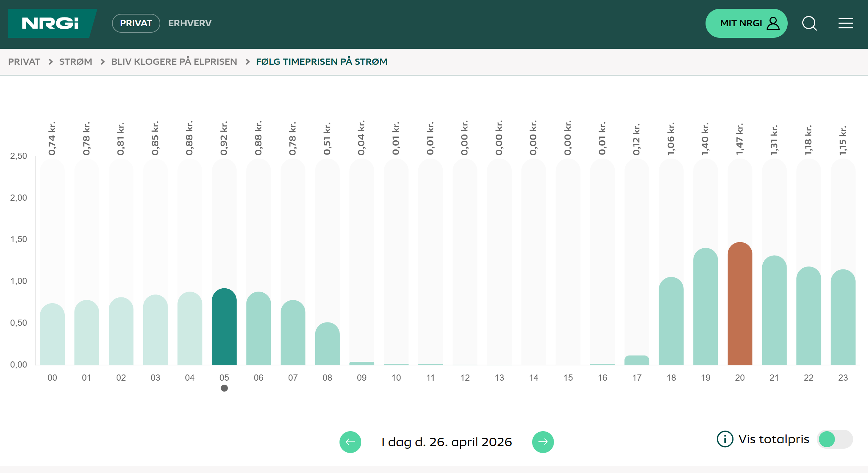Click the Vis totalpris info icon
The height and width of the screenshot is (473, 868).
(x=725, y=439)
